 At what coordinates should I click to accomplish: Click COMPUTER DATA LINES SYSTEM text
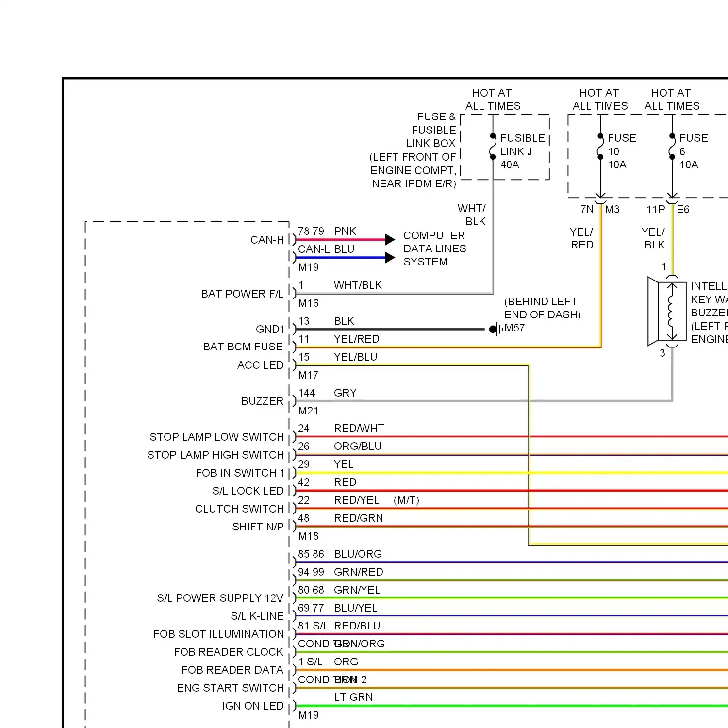(434, 248)
